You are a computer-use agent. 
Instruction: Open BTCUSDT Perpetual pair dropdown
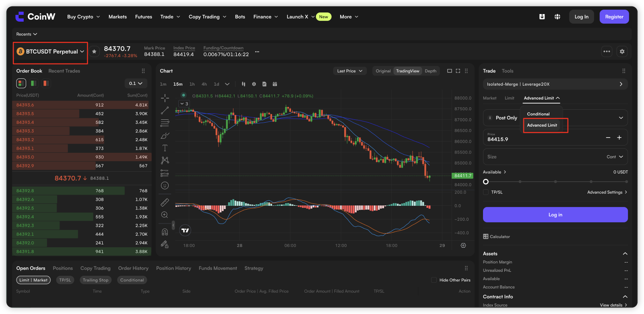[50, 51]
